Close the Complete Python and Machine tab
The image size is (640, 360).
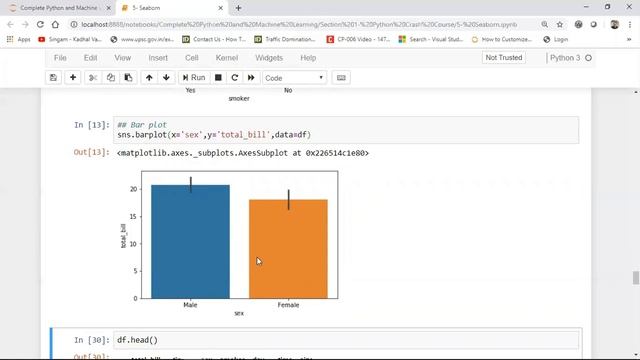pos(109,8)
